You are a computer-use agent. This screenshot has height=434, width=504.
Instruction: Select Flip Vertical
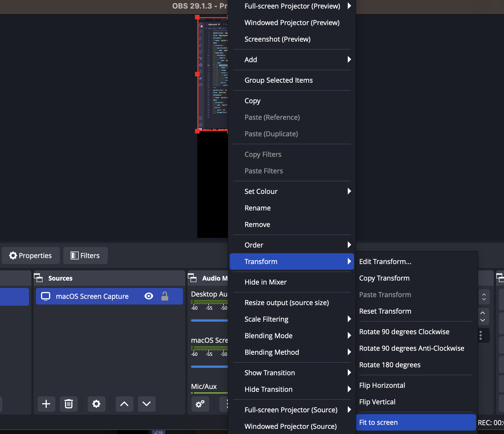click(x=416, y=402)
